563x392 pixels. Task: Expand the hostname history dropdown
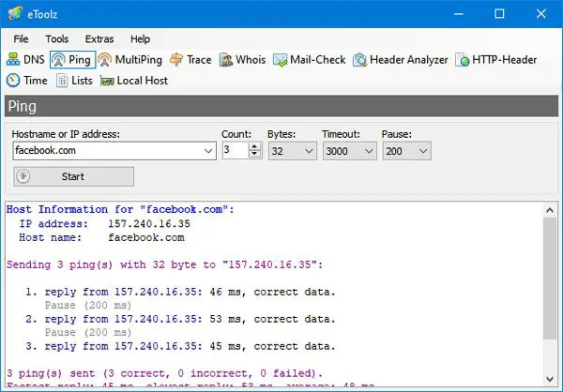click(x=208, y=151)
